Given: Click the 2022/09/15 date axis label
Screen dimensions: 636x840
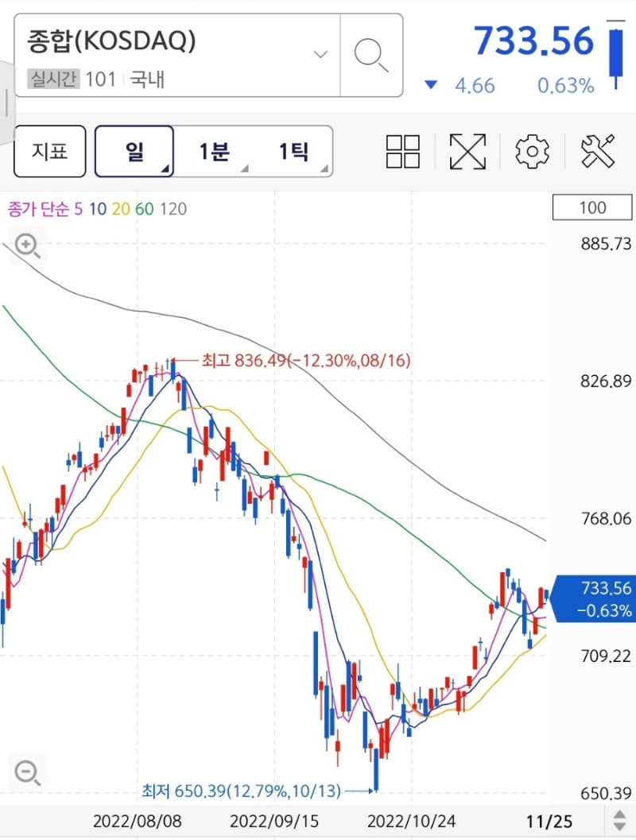Looking at the screenshot, I should (274, 821).
